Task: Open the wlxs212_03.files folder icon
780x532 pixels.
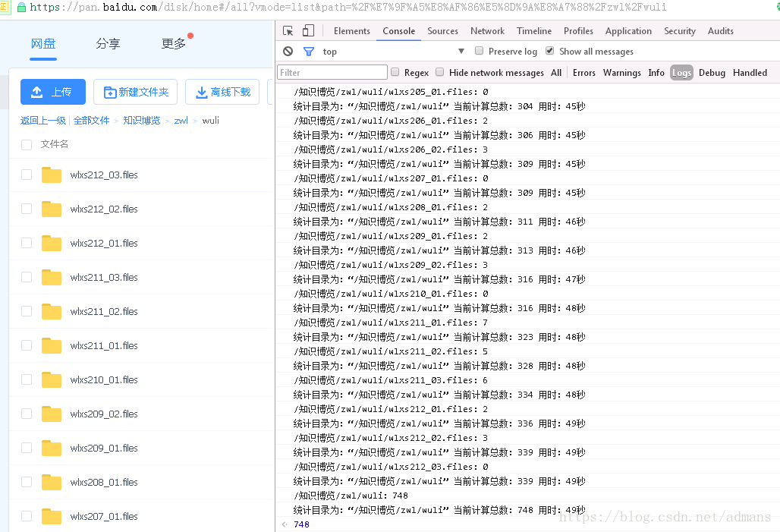Action: pyautogui.click(x=52, y=175)
